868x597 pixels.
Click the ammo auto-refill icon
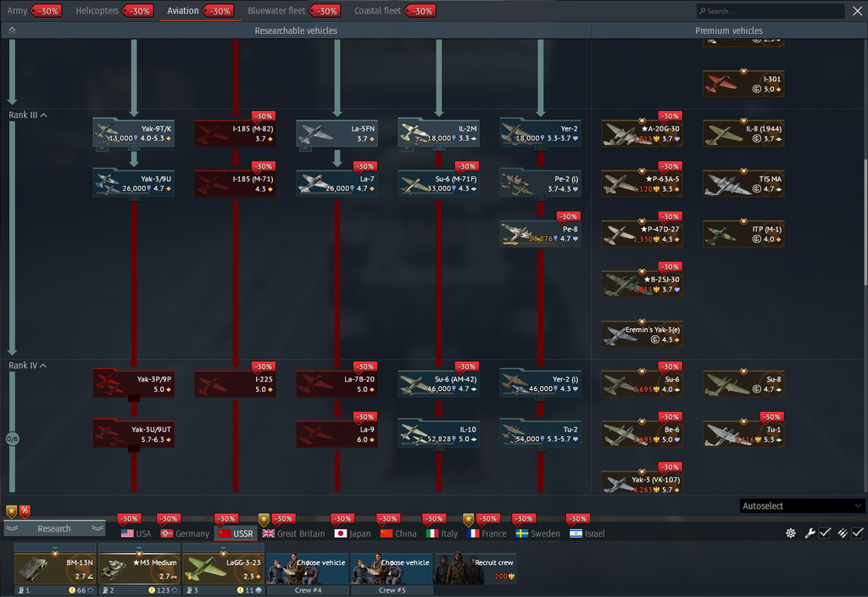[x=843, y=533]
